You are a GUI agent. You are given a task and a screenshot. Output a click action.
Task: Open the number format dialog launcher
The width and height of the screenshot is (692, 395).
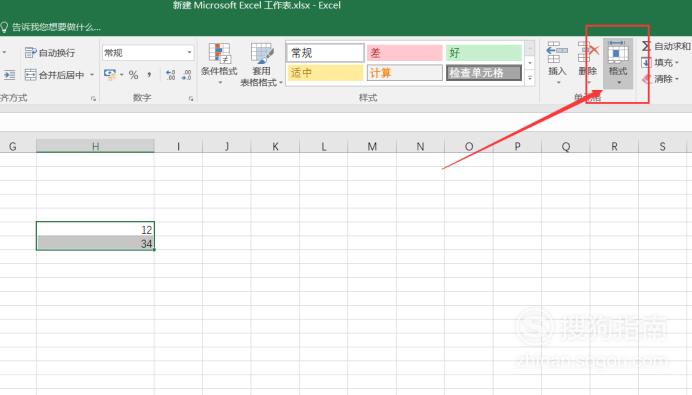point(191,99)
